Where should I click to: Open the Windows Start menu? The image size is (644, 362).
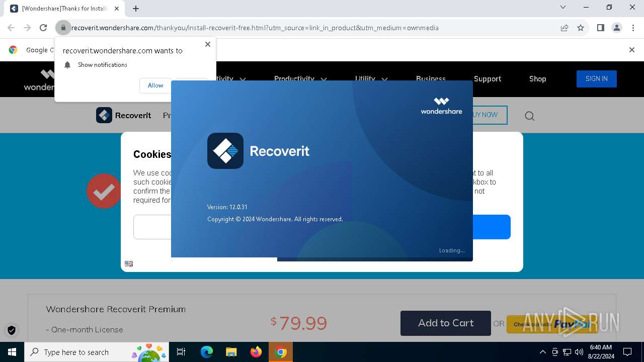coord(12,352)
